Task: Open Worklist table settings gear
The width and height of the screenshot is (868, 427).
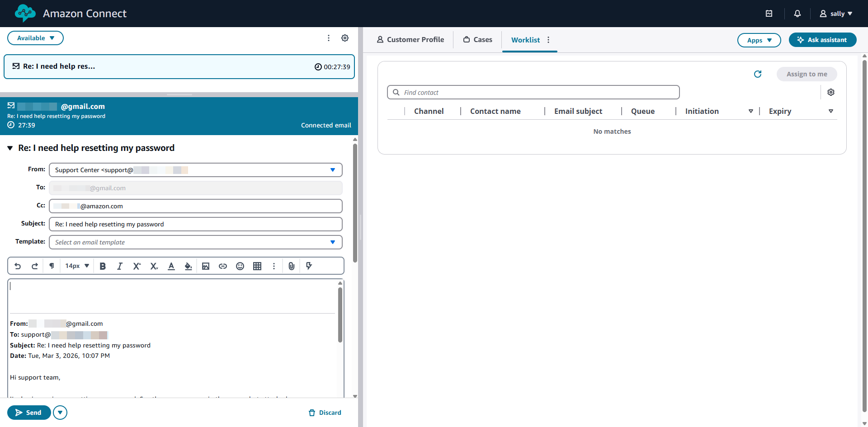Action: click(x=831, y=92)
